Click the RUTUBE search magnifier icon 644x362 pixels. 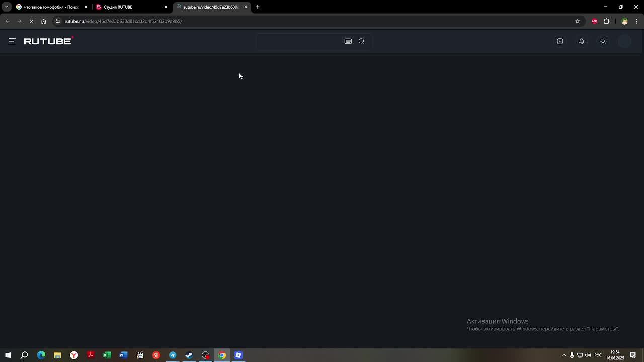[x=361, y=41]
